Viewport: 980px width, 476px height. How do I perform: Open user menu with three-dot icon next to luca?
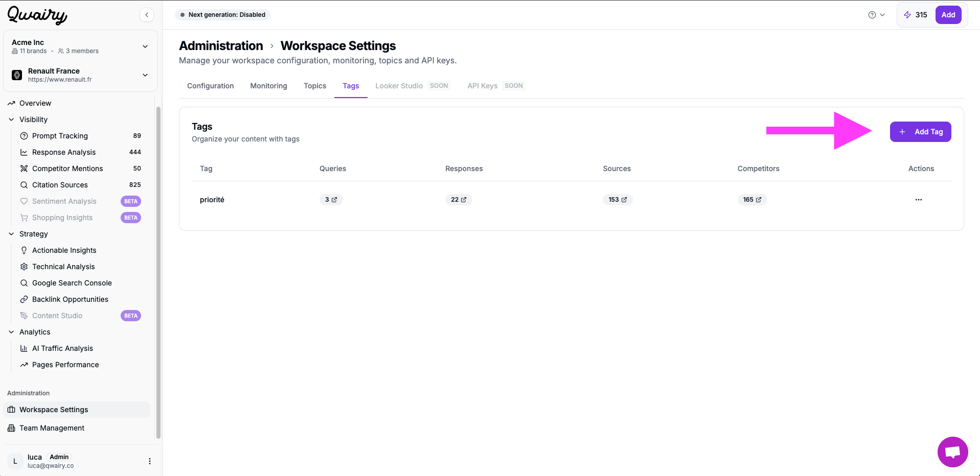tap(150, 461)
